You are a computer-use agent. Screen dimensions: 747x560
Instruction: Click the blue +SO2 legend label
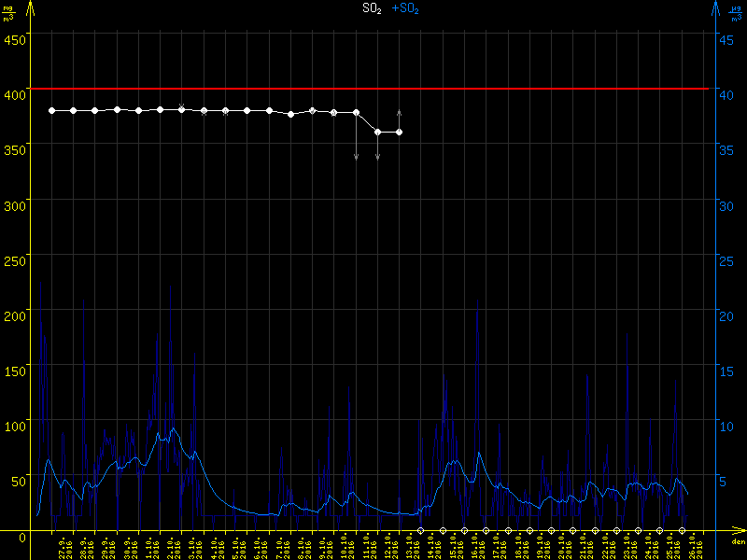405,8
